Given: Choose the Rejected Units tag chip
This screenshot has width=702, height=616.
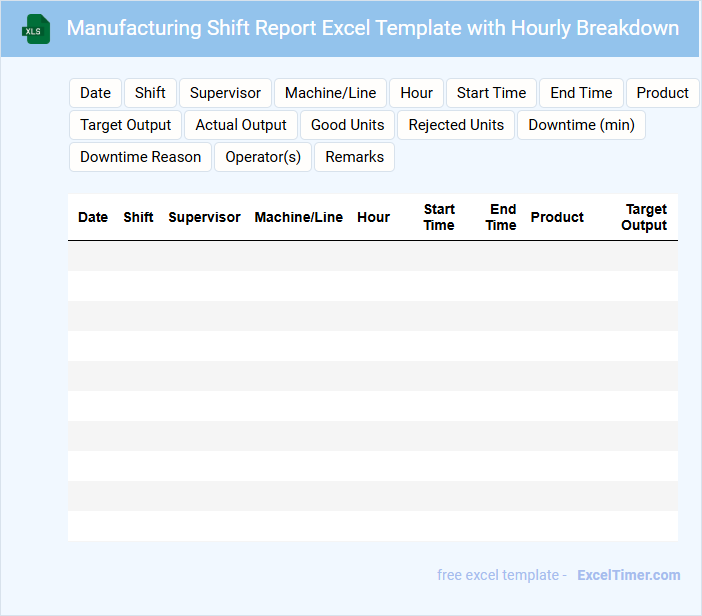Looking at the screenshot, I should pyautogui.click(x=456, y=125).
